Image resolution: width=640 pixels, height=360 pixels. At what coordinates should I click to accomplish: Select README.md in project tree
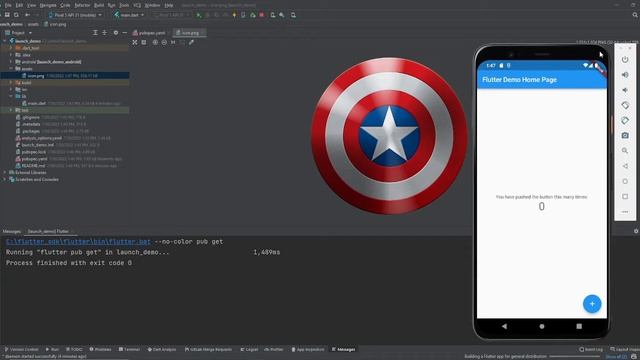pyautogui.click(x=33, y=166)
